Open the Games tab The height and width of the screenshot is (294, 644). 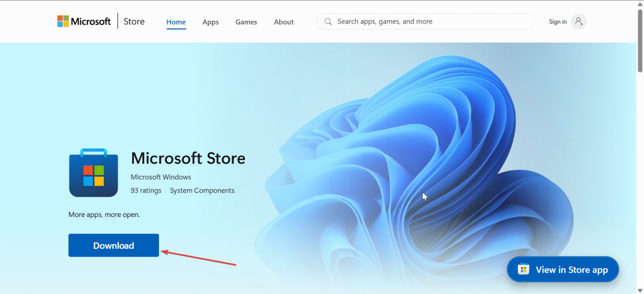point(246,22)
